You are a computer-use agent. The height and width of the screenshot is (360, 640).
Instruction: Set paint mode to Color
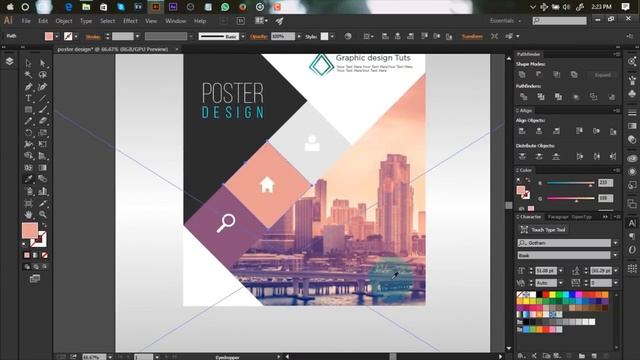pyautogui.click(x=27, y=255)
